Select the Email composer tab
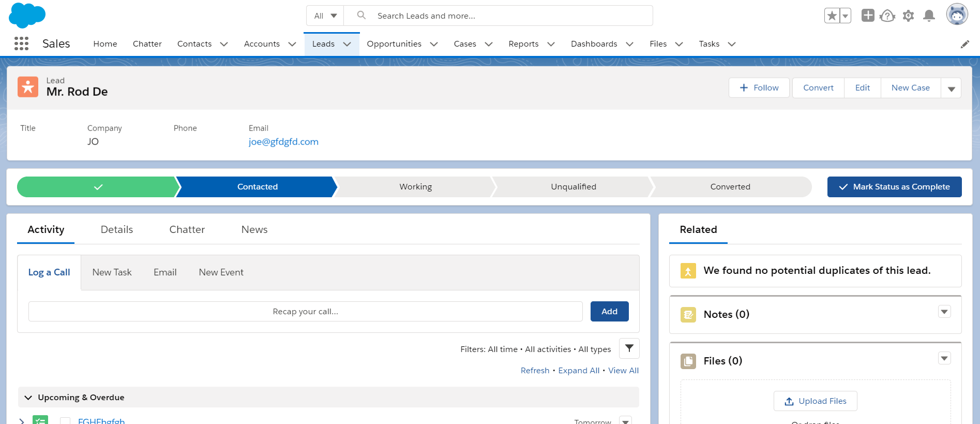This screenshot has height=424, width=980. click(x=165, y=272)
